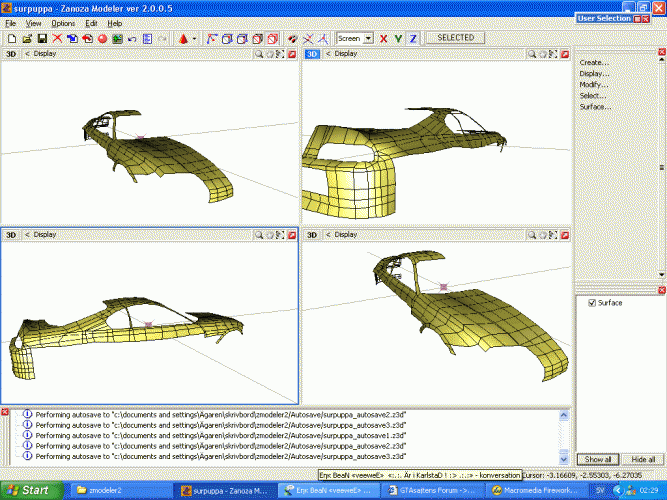Save the model using the floppy disk icon
Image resolution: width=667 pixels, height=500 pixels.
[41, 38]
